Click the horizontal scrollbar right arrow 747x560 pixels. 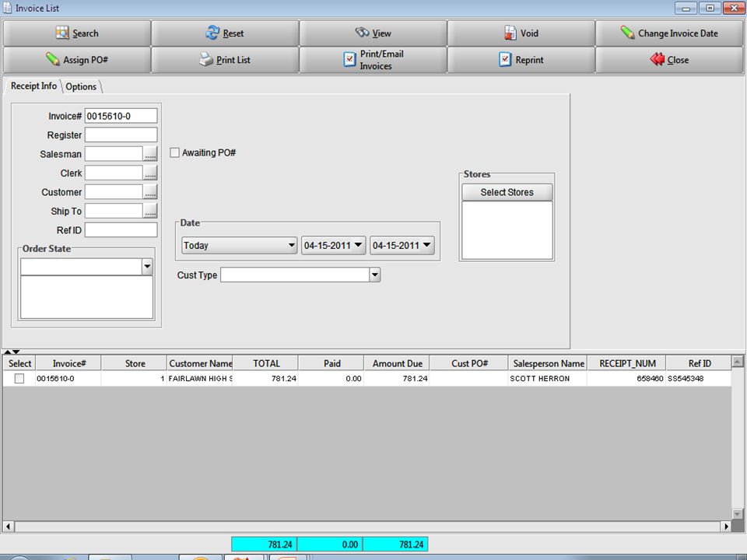(726, 527)
